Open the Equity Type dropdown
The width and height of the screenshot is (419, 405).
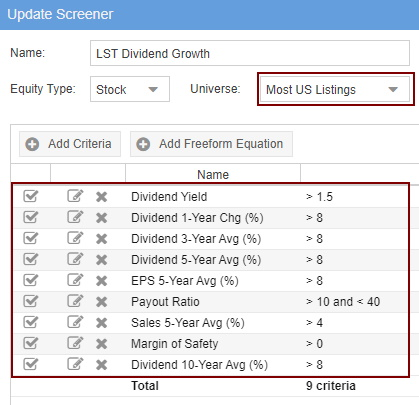pyautogui.click(x=130, y=89)
